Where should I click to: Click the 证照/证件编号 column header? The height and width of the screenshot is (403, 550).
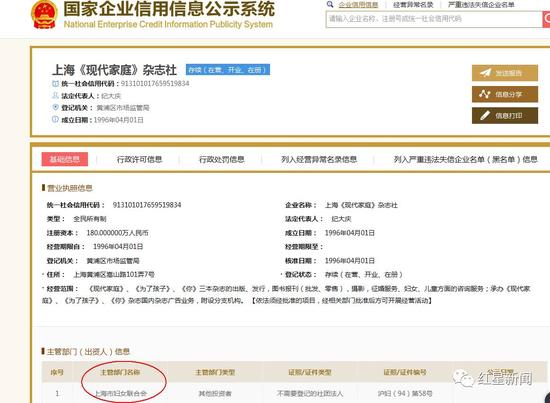pos(405,372)
